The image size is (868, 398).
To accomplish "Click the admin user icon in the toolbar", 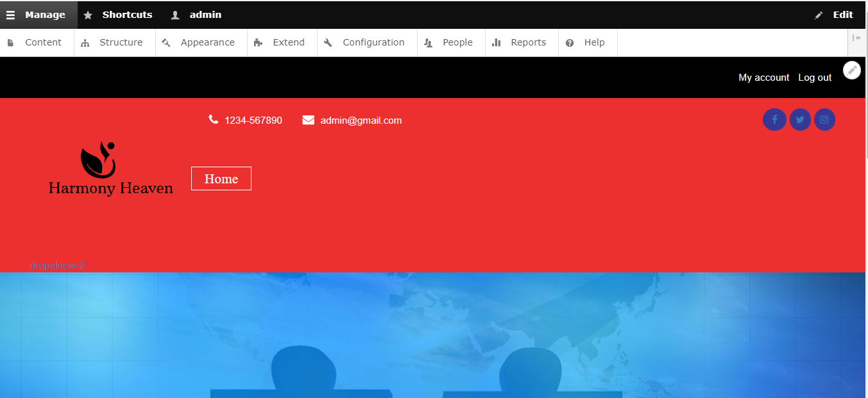I will [x=174, y=14].
